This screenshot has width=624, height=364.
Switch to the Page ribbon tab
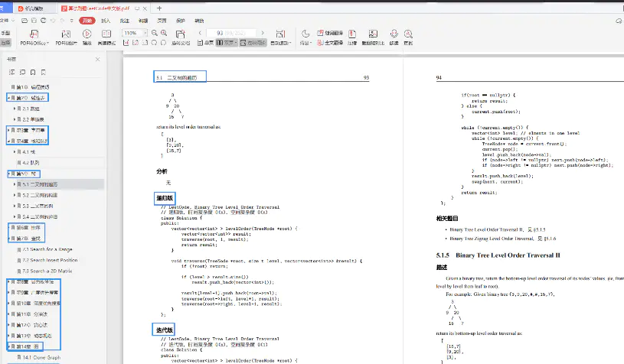click(x=162, y=21)
